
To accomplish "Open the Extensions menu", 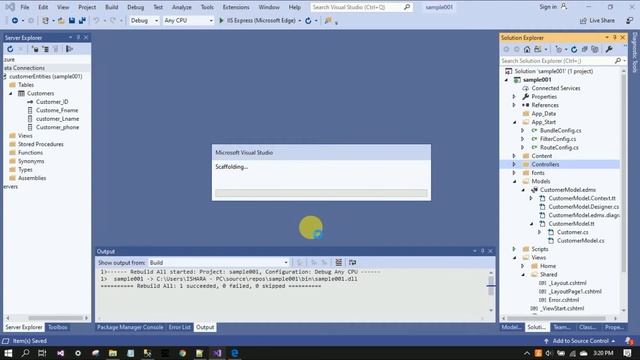I will click(x=236, y=7).
